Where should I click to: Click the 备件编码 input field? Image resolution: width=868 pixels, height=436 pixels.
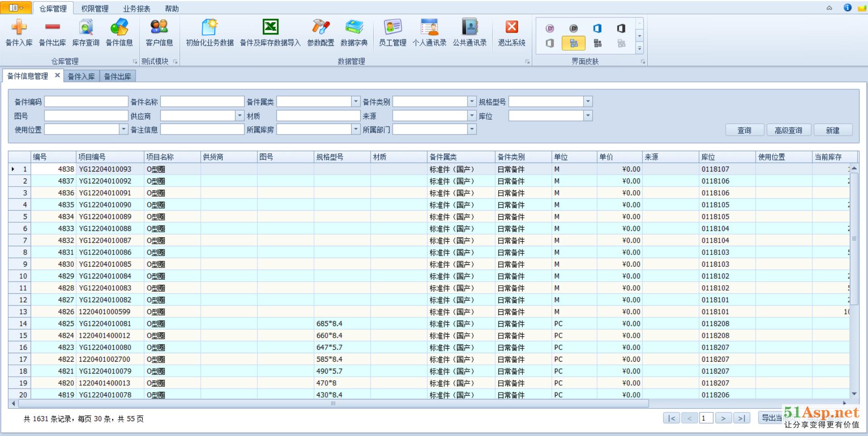point(86,102)
